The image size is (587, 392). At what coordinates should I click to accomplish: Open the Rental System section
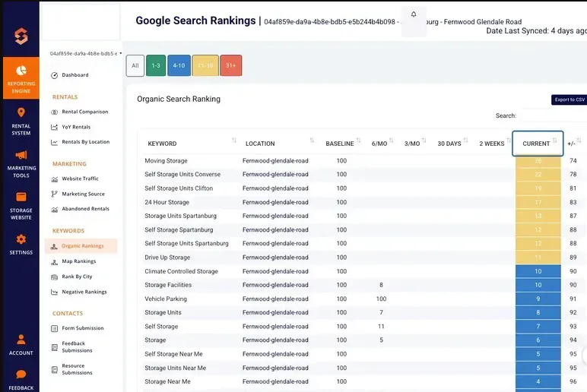point(21,122)
